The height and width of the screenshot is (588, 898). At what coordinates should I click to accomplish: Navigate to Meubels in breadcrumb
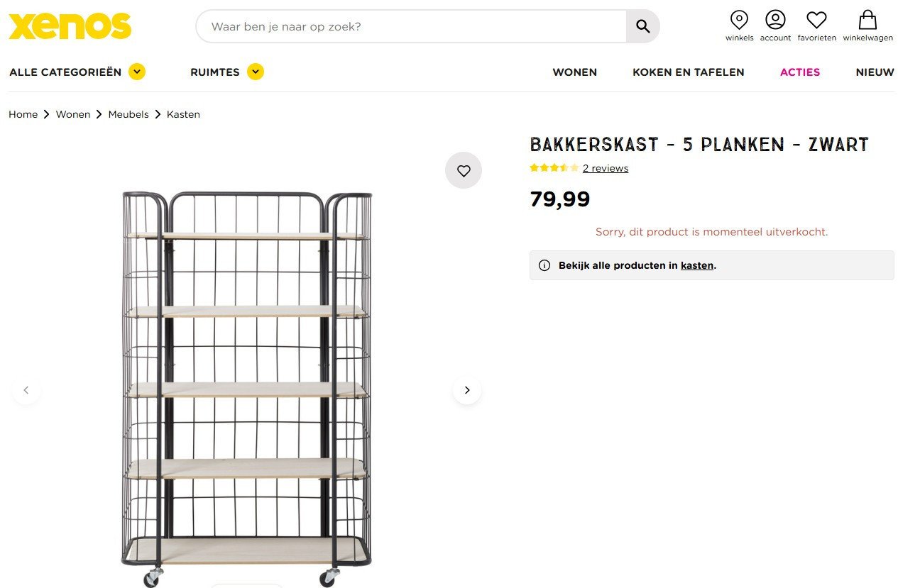point(128,114)
